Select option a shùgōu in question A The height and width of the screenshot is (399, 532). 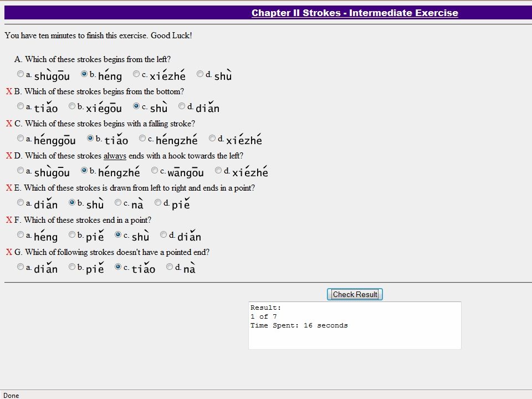[21, 74]
